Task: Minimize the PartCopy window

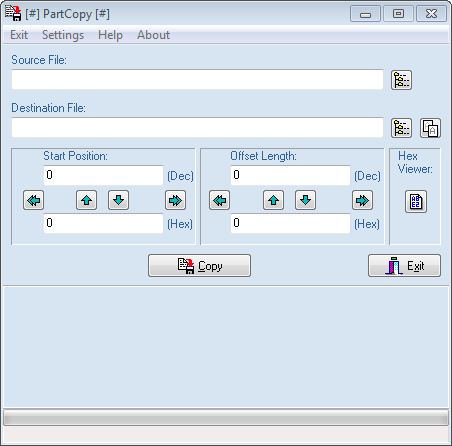Action: [365, 14]
